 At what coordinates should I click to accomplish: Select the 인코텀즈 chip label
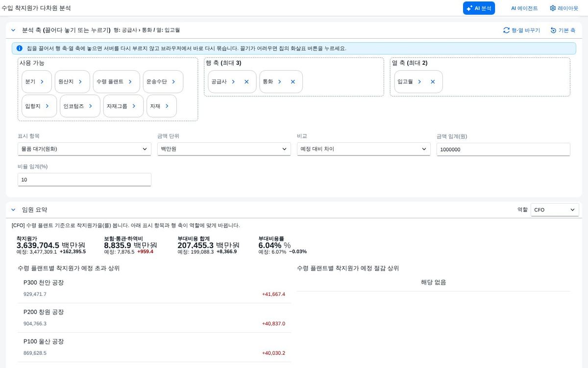[x=74, y=106]
